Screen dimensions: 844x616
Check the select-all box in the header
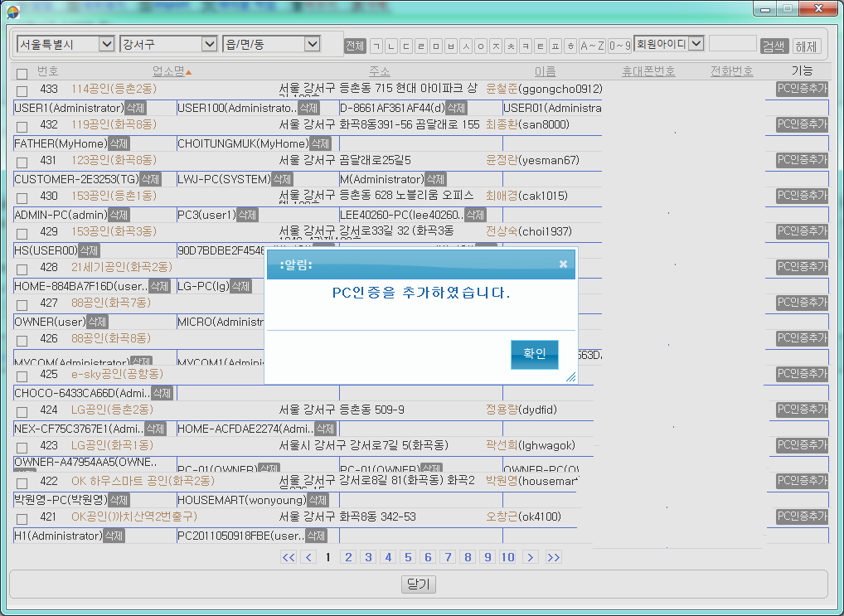tap(22, 73)
